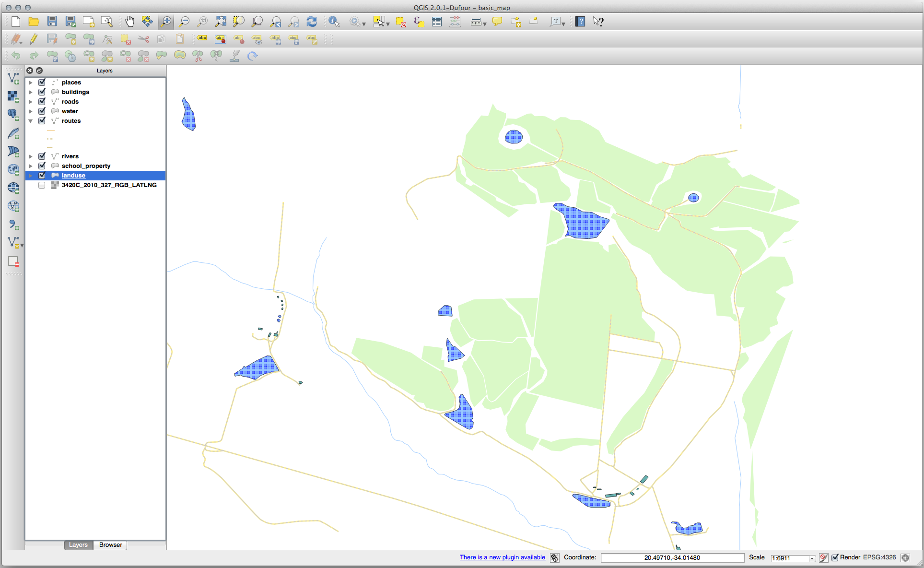
Task: Open the Scale dropdown arrow
Action: [812, 558]
